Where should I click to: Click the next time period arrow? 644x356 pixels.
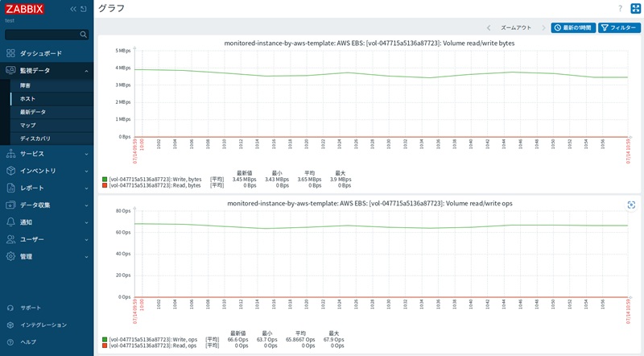(543, 28)
